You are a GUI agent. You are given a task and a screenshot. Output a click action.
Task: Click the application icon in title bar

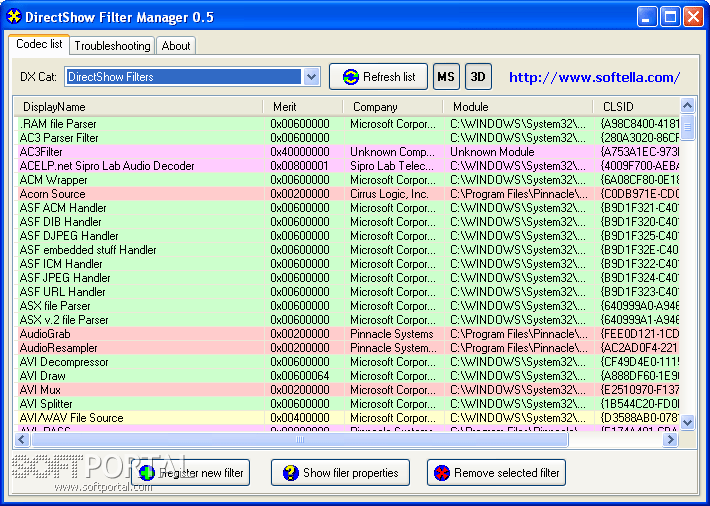coord(14,17)
